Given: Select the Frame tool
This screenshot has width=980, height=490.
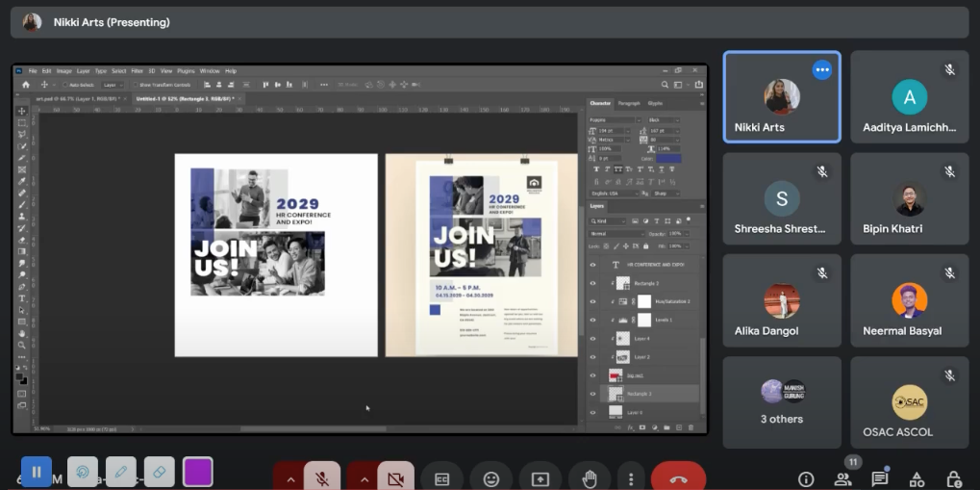Looking at the screenshot, I should [22, 169].
